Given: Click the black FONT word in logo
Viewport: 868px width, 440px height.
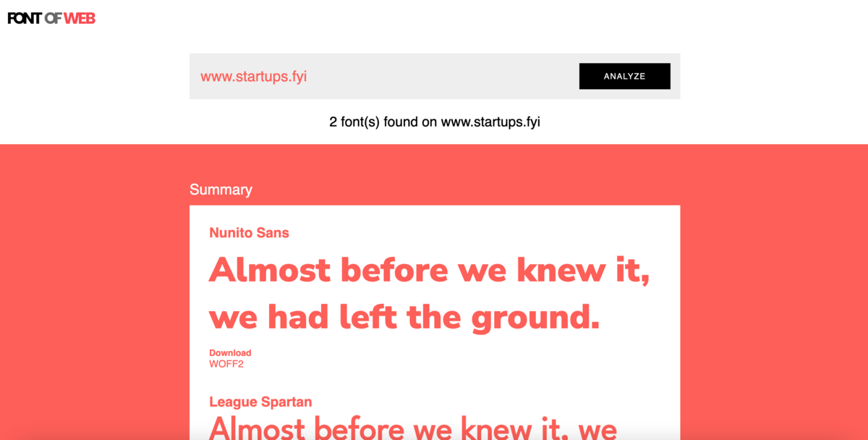Looking at the screenshot, I should [25, 18].
